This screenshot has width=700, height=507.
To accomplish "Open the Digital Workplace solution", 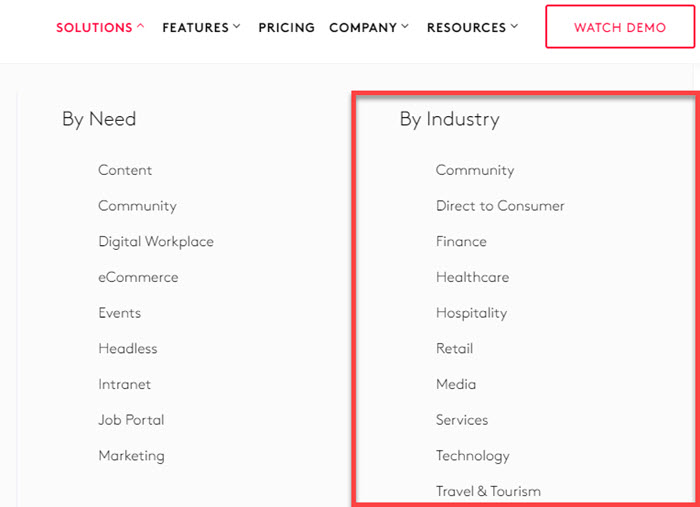I will (156, 242).
